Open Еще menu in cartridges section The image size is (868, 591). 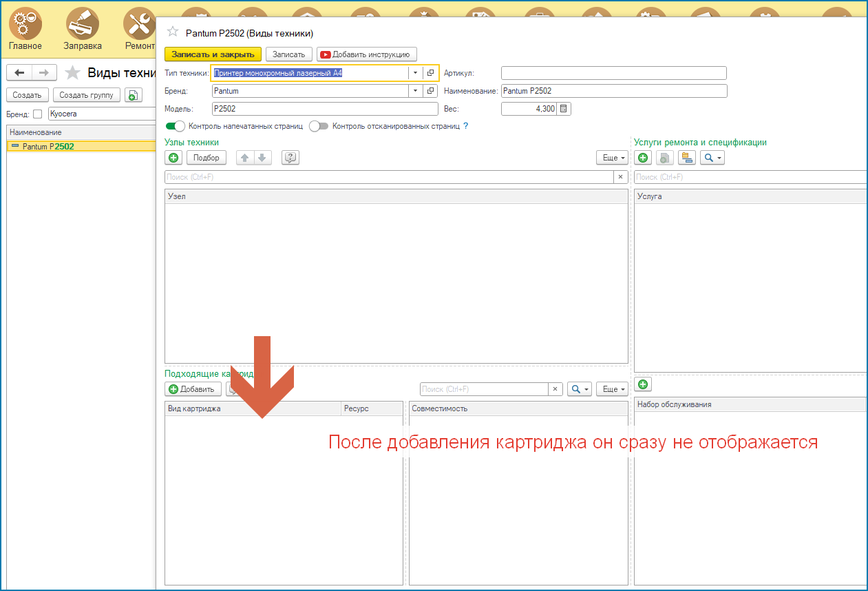click(x=613, y=389)
